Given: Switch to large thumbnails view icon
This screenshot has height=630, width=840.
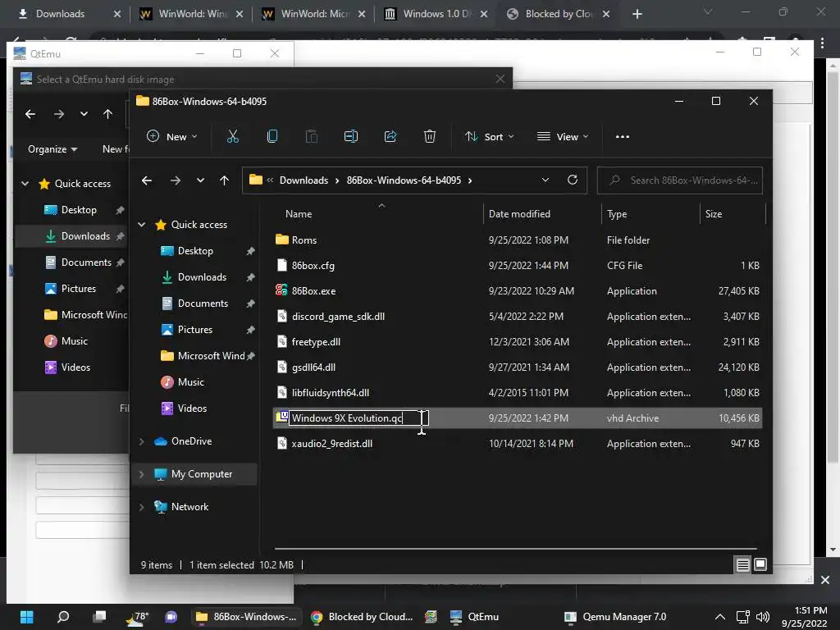Looking at the screenshot, I should click(x=760, y=564).
